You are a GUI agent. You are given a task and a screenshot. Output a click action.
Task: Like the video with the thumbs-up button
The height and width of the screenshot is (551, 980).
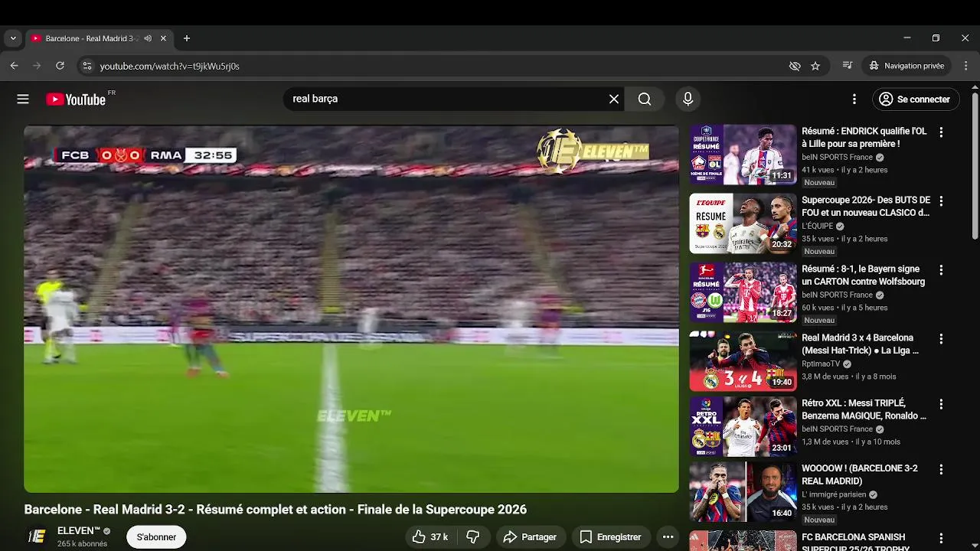430,537
